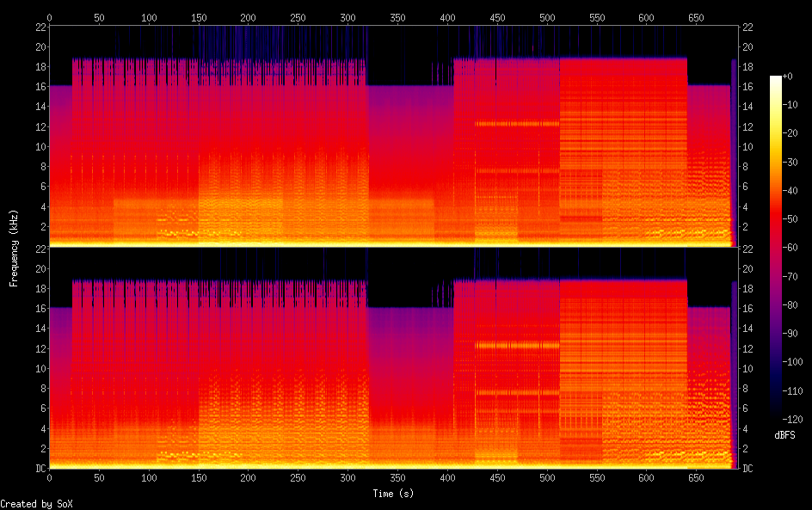Click the lower channel's left-axis "10" kHz label

point(41,369)
